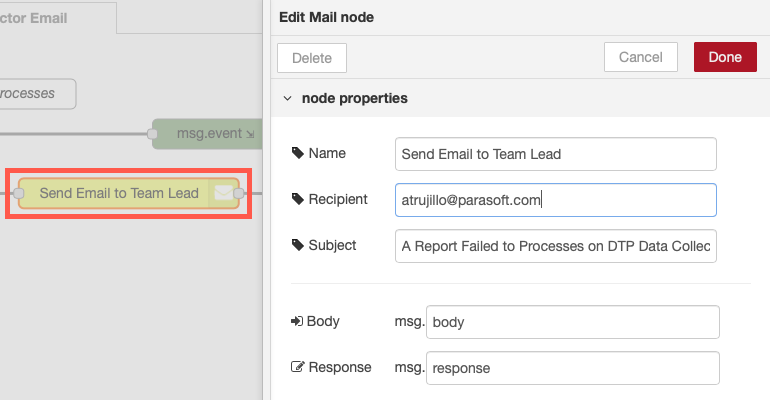Click the Subject tag icon
The width and height of the screenshot is (770, 400).
pyautogui.click(x=298, y=245)
